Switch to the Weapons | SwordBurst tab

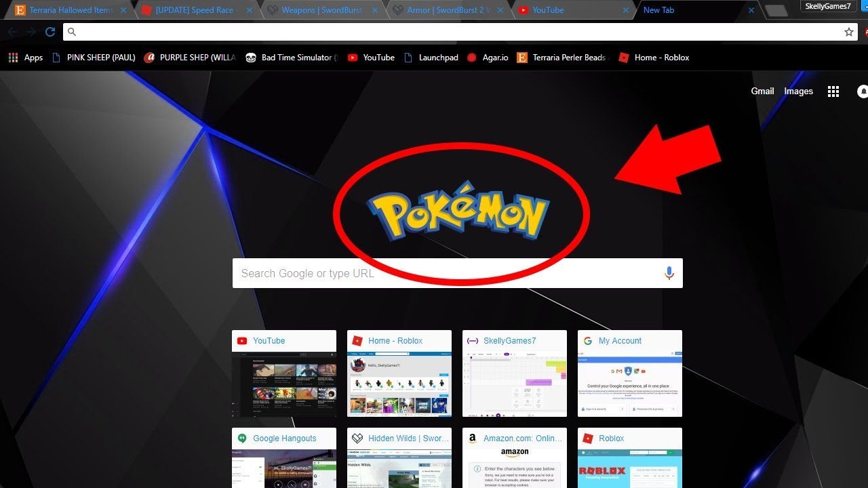(321, 10)
